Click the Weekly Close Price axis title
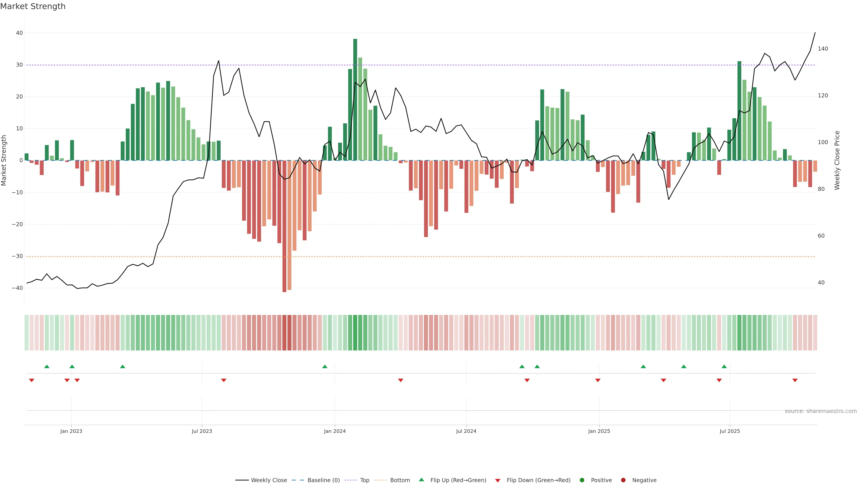 [837, 160]
